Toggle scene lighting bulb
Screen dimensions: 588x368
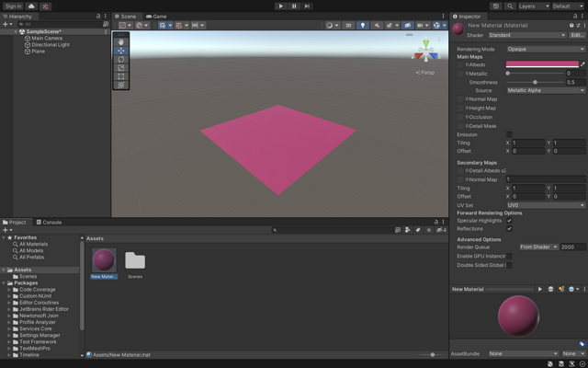[362, 25]
